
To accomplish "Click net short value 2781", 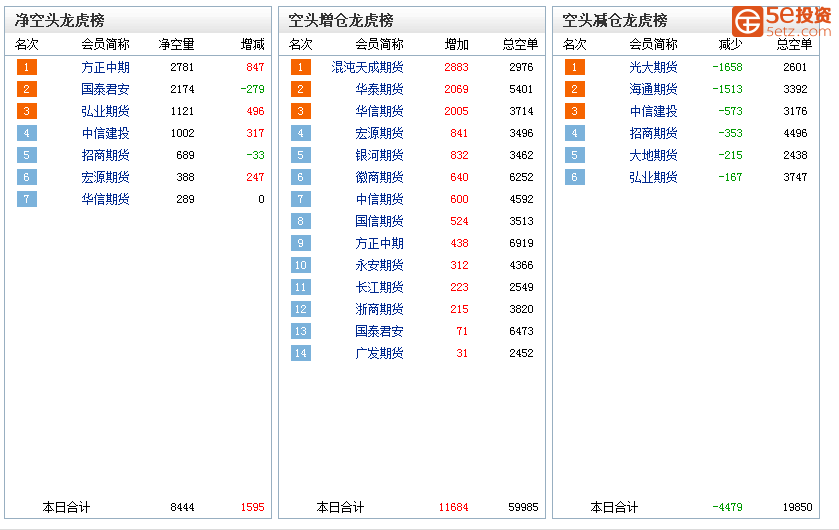I will [x=182, y=67].
